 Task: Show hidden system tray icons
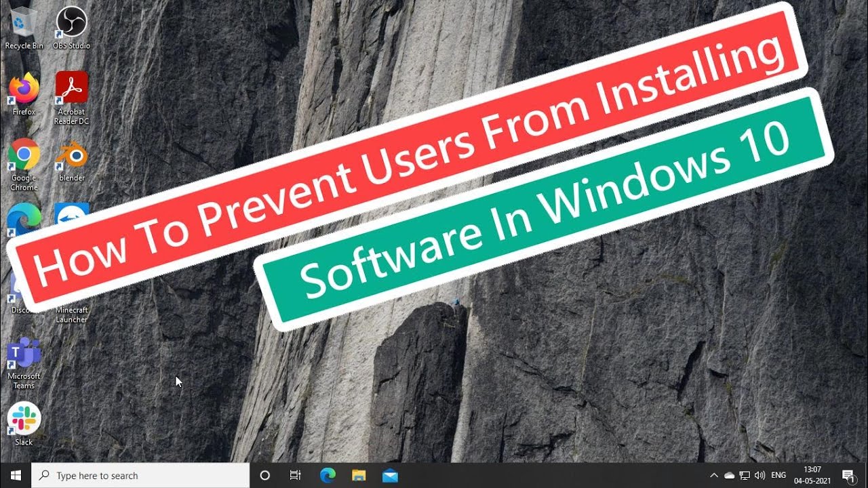coord(713,475)
